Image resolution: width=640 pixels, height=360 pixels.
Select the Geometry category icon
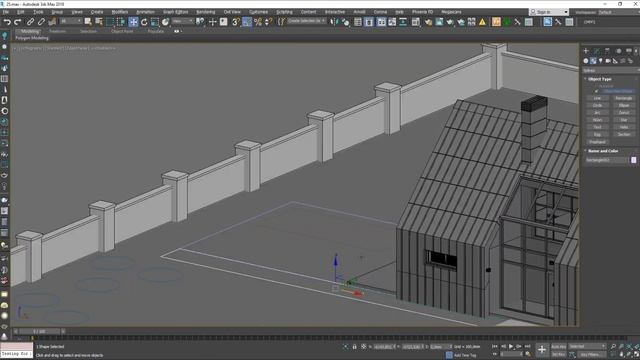(586, 61)
